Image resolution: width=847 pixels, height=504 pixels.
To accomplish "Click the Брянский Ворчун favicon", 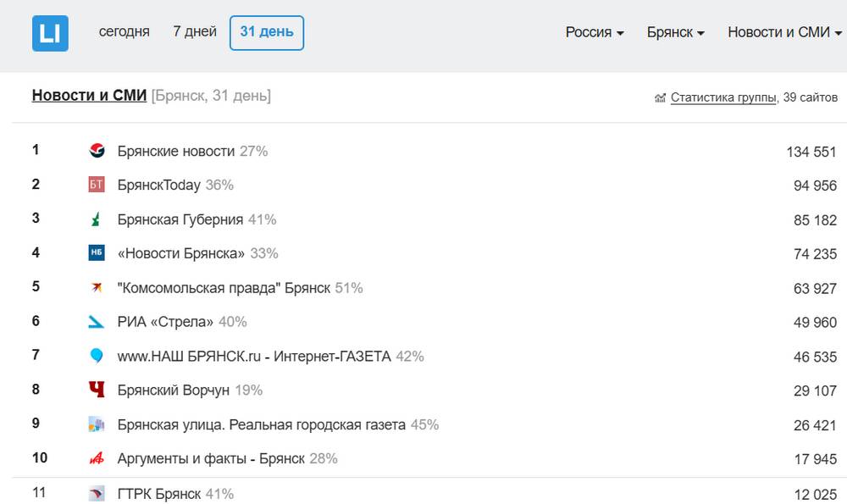I will (97, 390).
